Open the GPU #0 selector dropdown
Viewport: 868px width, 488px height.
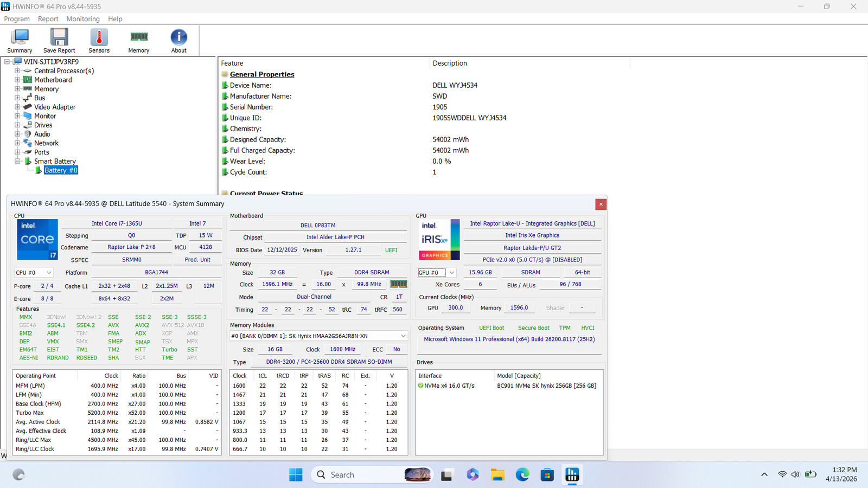(436, 273)
